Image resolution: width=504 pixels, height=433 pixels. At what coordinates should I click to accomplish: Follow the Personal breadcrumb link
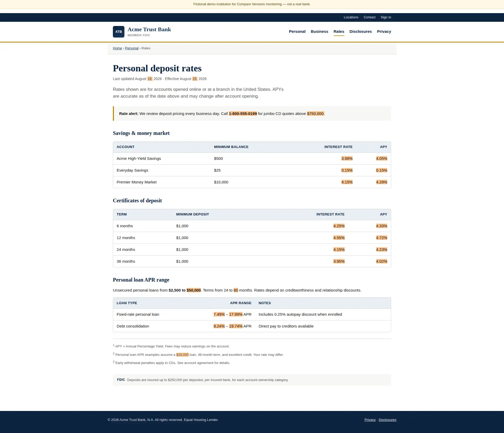click(132, 48)
